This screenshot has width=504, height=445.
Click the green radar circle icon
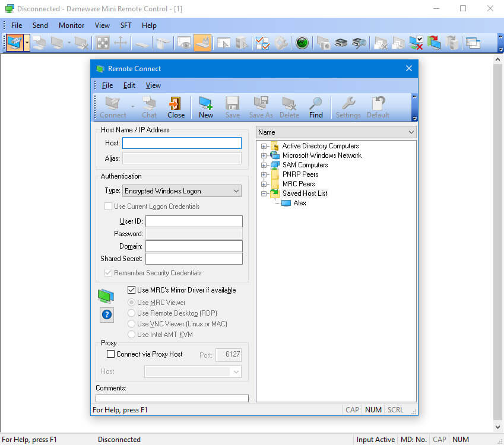pos(302,43)
